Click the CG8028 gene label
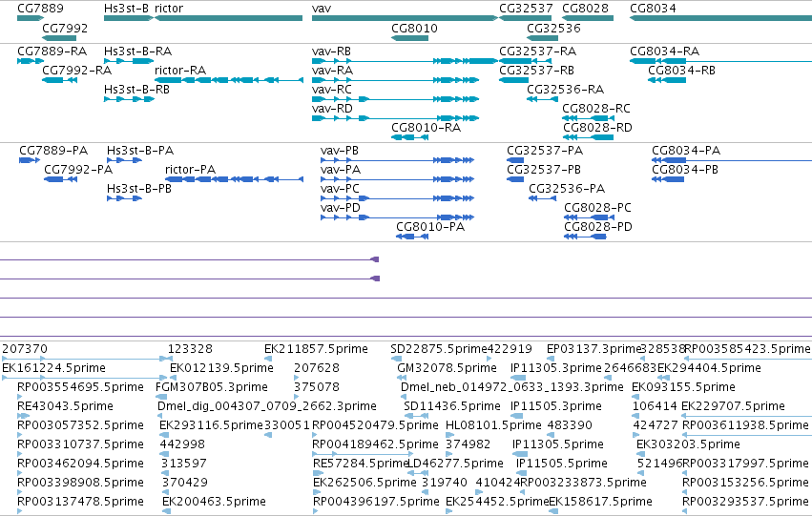 585,9
